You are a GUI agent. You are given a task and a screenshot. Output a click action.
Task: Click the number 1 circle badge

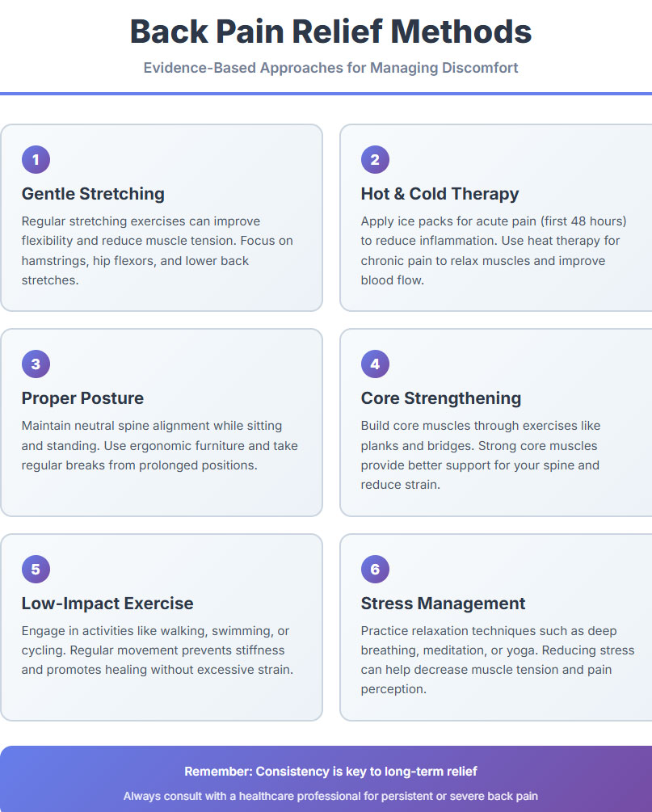(x=36, y=159)
